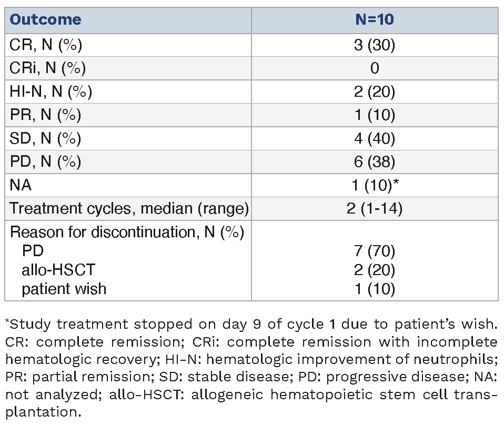Click the value 3 (30) in CR row
Screen dimensions: 504x425
[x=374, y=45]
